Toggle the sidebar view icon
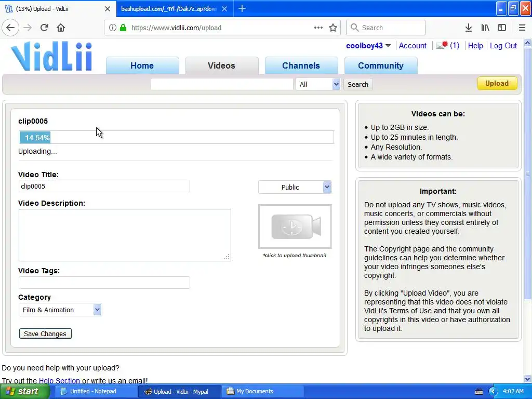Image resolution: width=532 pixels, height=399 pixels. (x=502, y=28)
